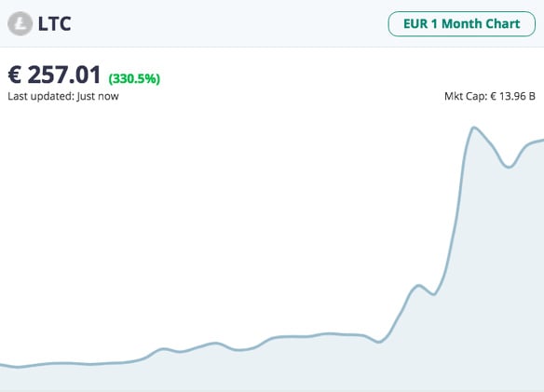544x392 pixels.
Task: Click the 'Last updated: Just now' text
Action: pos(63,96)
